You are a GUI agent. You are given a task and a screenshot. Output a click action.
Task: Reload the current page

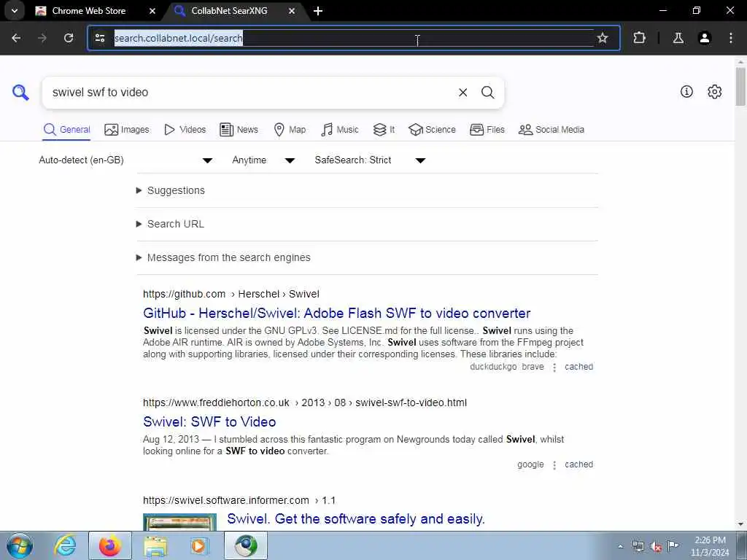(69, 38)
